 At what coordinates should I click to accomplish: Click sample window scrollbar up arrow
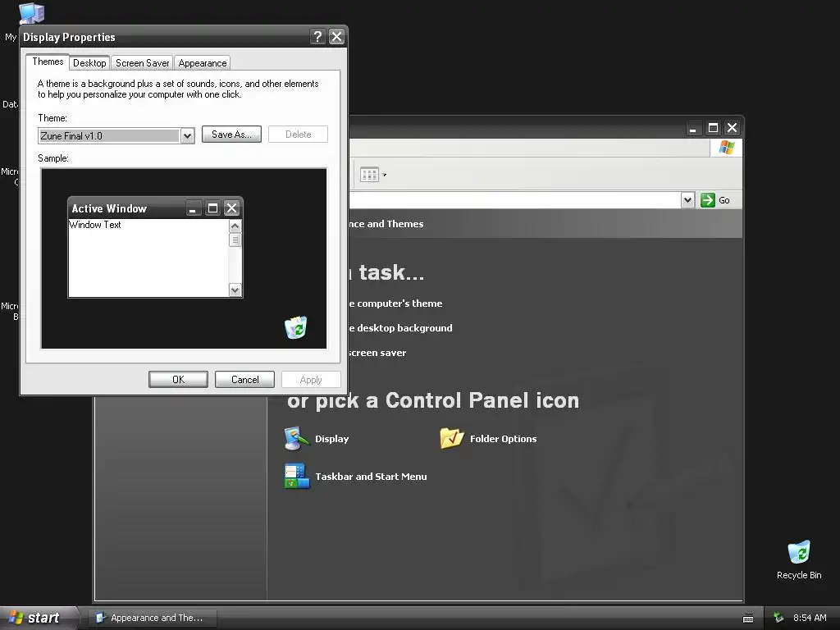pos(235,226)
